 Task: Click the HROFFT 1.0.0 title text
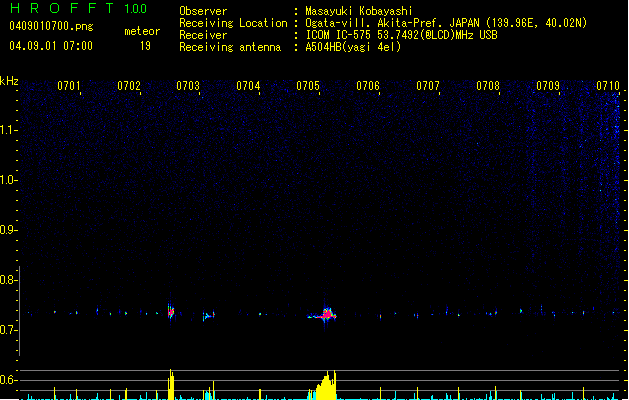[79, 8]
